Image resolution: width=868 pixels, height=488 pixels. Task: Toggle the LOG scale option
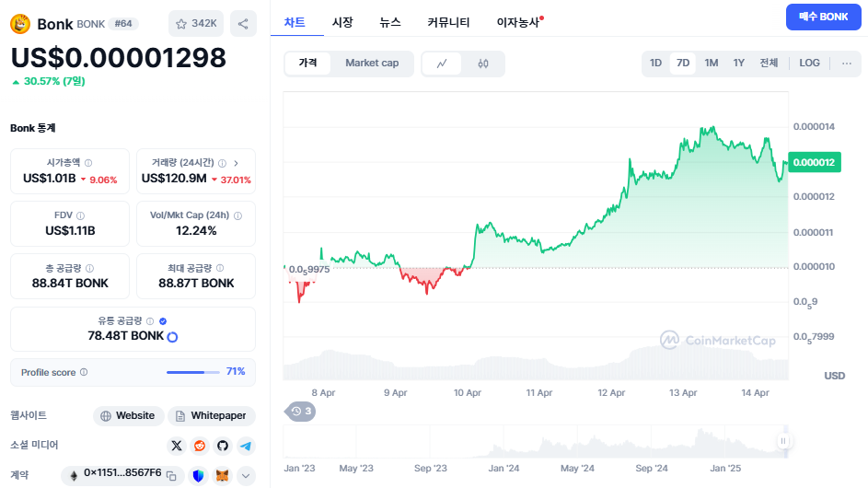pos(809,64)
